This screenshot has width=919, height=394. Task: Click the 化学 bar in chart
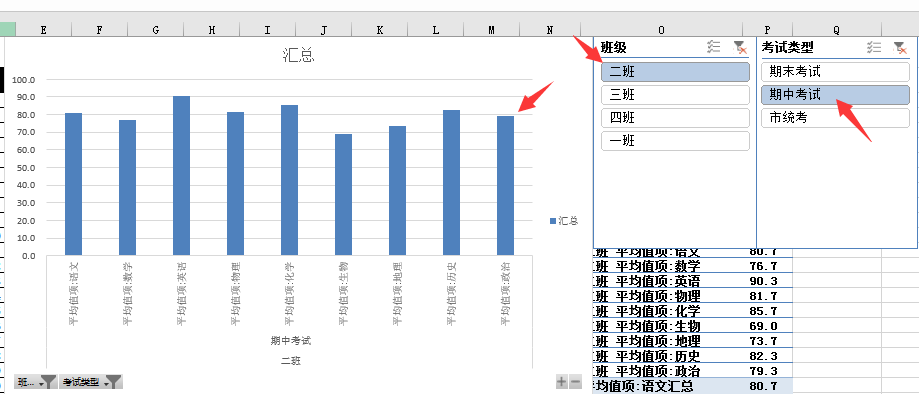click(290, 180)
